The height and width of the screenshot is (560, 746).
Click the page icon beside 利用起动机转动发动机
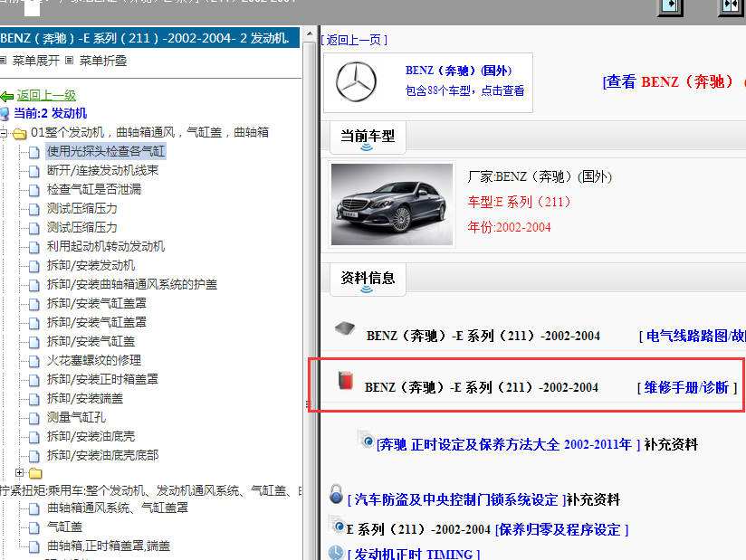pyautogui.click(x=33, y=248)
